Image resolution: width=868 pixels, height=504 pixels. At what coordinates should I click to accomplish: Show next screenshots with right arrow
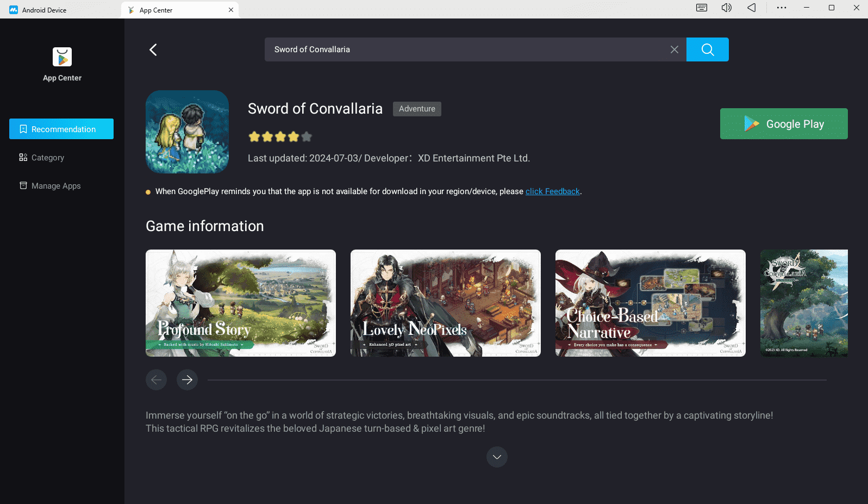pos(187,379)
